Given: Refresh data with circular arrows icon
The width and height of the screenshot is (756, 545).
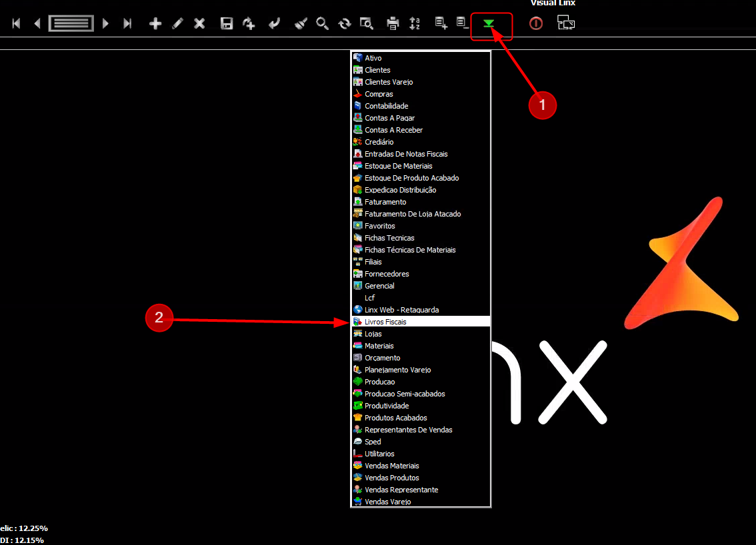Looking at the screenshot, I should 344,23.
